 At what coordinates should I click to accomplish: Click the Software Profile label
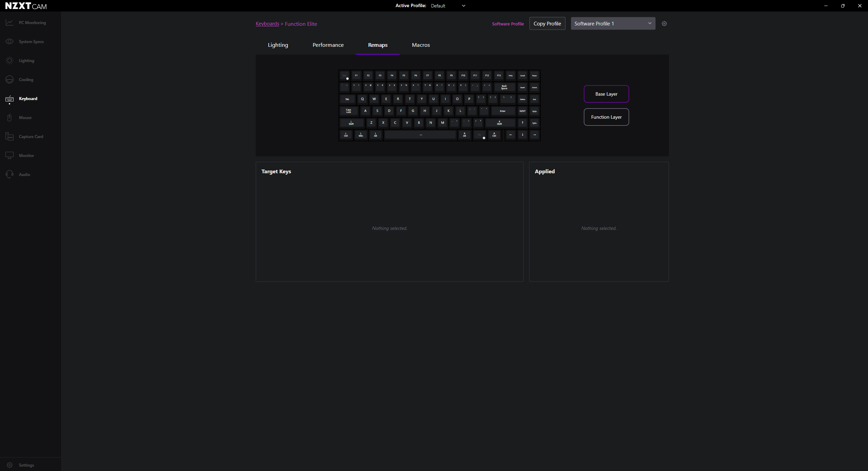(x=508, y=24)
